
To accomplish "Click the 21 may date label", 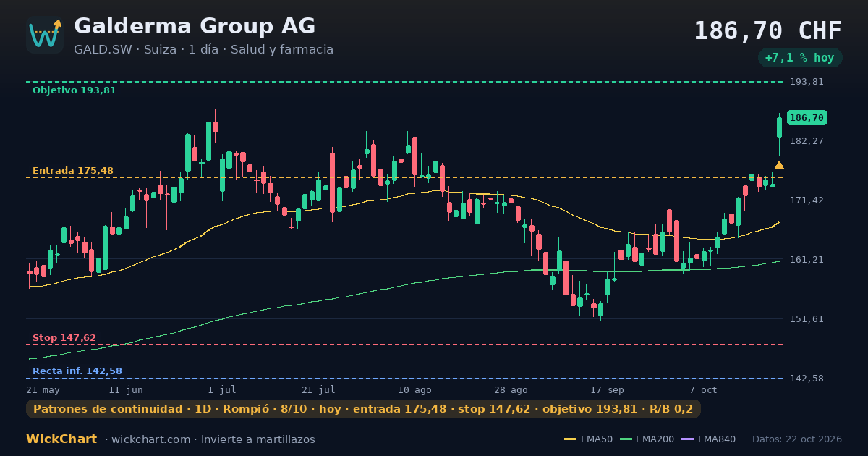I will [43, 389].
